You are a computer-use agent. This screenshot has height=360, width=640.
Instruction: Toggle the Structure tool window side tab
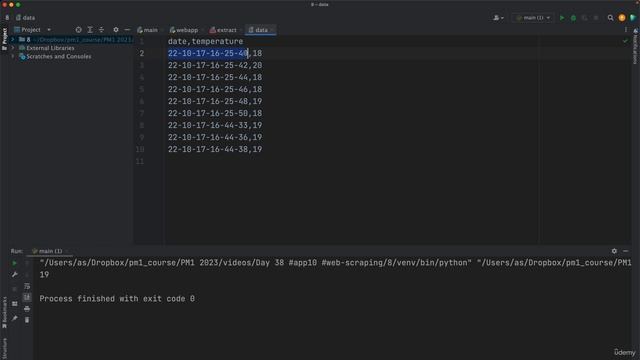[x=4, y=348]
